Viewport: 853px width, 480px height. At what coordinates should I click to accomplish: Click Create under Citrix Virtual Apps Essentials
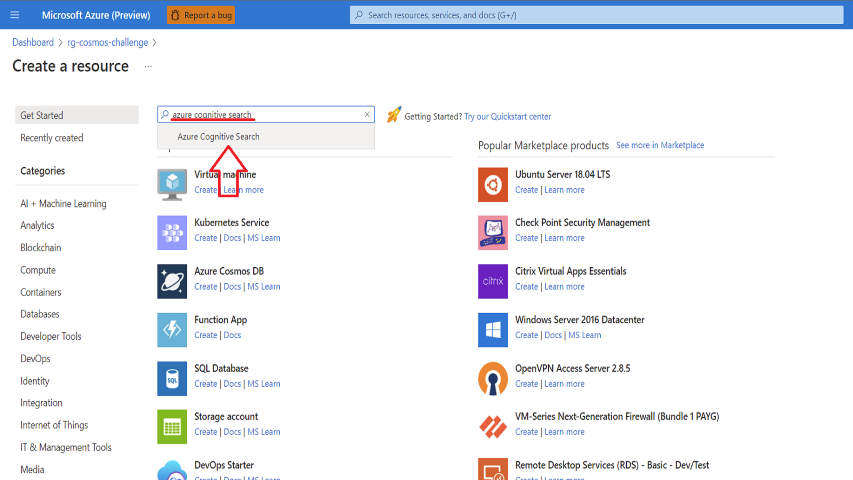point(527,287)
